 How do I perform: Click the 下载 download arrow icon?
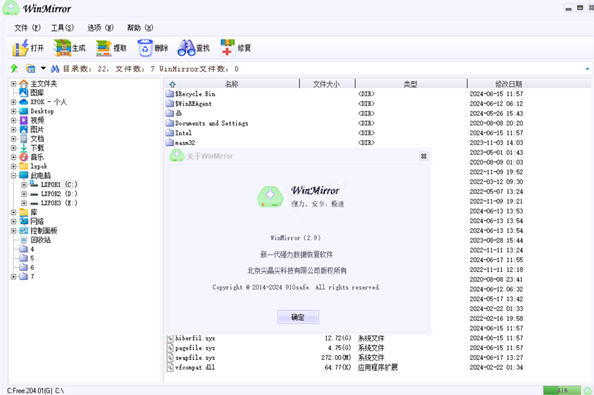tap(23, 148)
